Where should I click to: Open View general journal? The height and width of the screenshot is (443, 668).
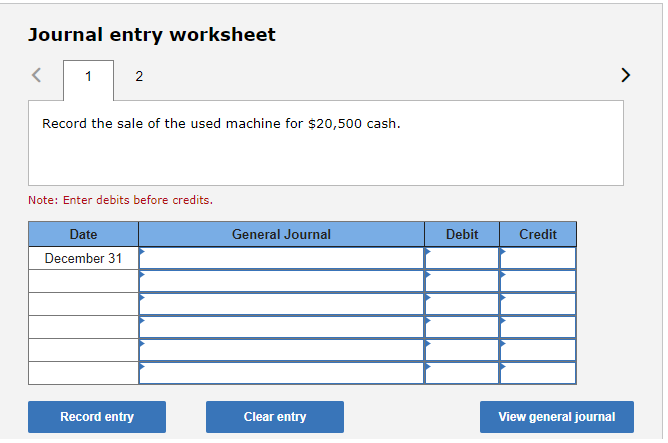(556, 417)
